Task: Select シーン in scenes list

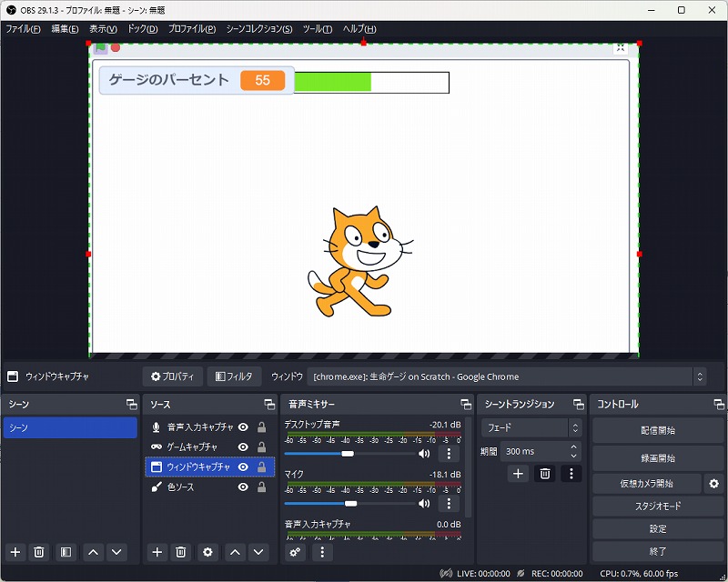Action: coord(70,427)
